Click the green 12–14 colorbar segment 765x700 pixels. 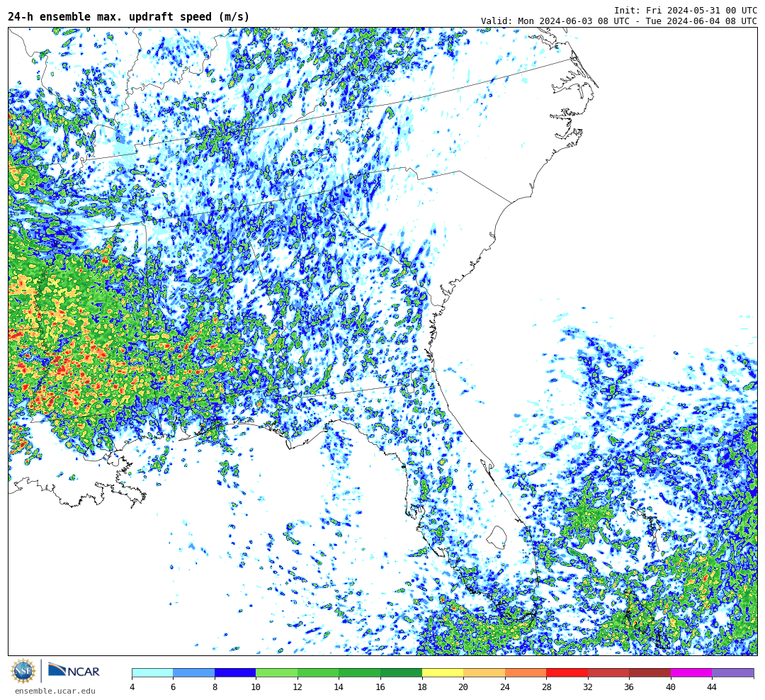pos(318,672)
